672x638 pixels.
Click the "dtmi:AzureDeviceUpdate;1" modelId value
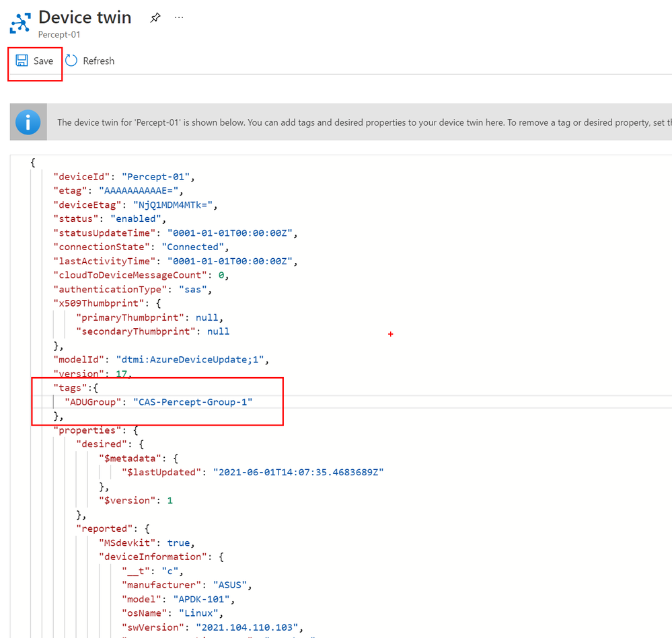pyautogui.click(x=190, y=360)
